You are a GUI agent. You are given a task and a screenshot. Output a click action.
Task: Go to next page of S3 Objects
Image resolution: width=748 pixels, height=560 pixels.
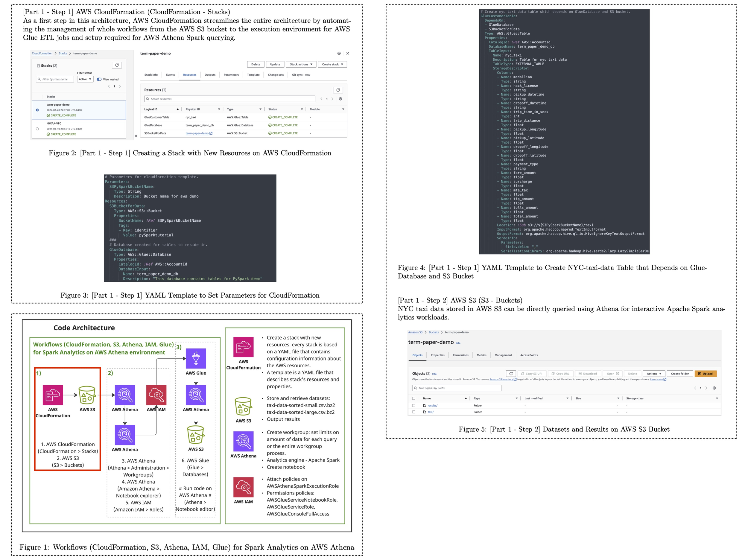point(706,388)
